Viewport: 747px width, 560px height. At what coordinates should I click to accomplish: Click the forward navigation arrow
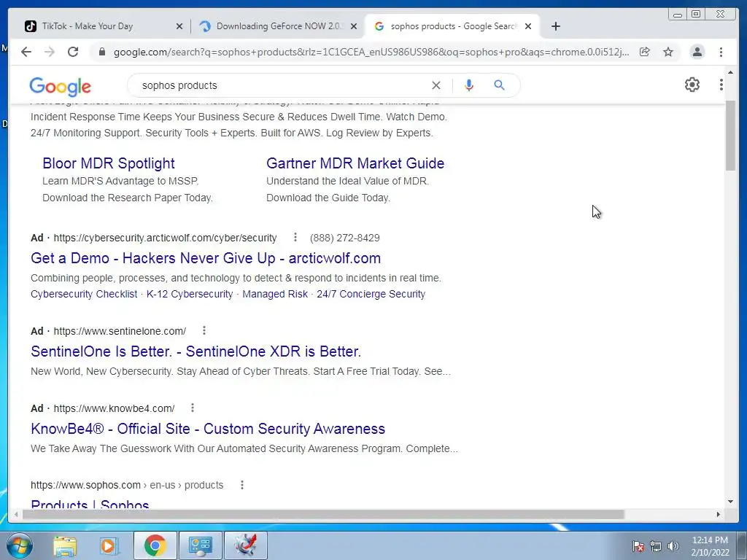pyautogui.click(x=50, y=52)
